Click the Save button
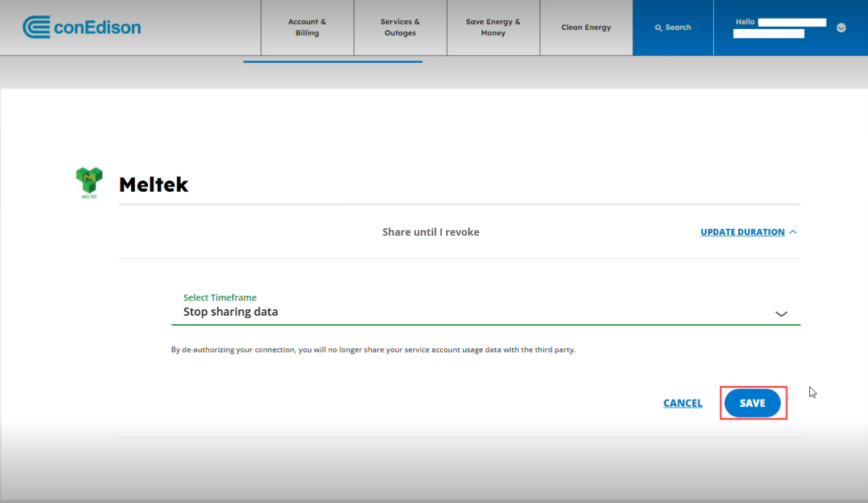Screen dimensions: 868x503 (x=752, y=403)
